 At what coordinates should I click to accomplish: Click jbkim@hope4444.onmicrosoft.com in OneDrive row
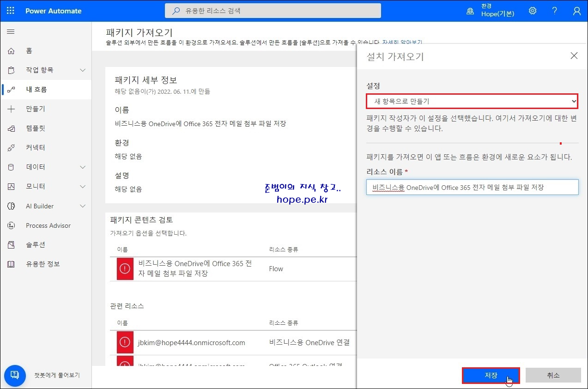click(x=191, y=343)
